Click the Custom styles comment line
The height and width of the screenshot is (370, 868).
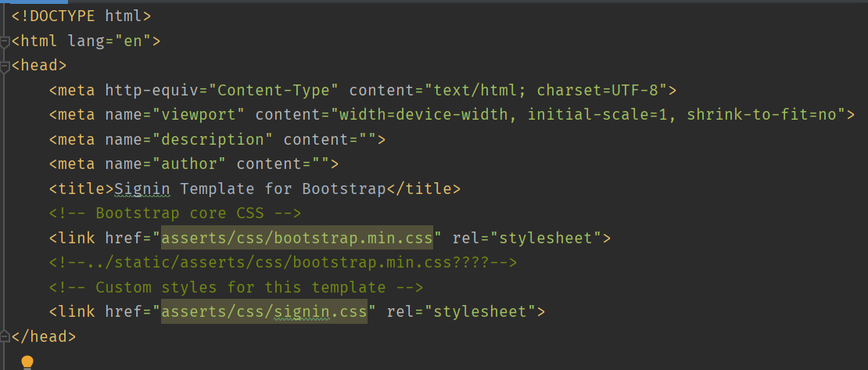click(236, 287)
